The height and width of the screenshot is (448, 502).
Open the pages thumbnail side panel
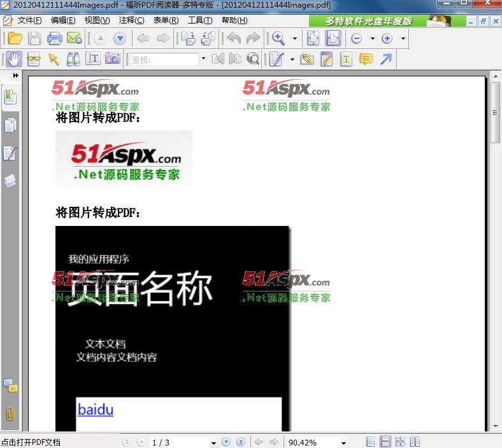[x=10, y=125]
